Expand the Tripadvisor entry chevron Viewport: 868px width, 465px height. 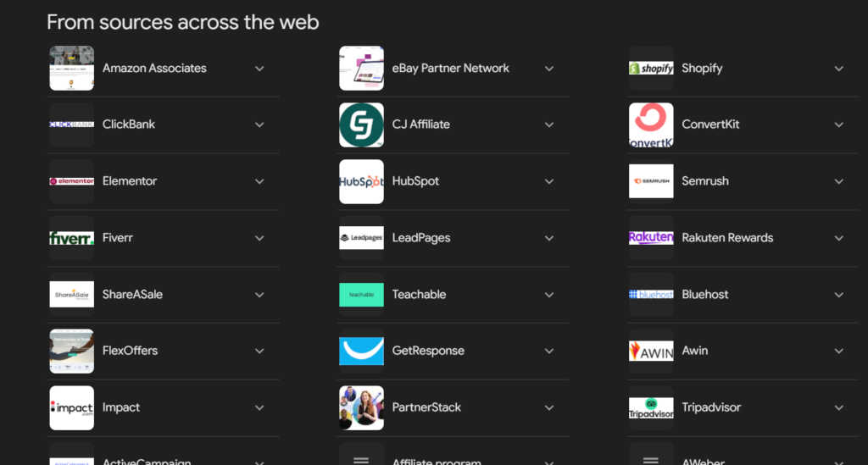[x=839, y=407]
